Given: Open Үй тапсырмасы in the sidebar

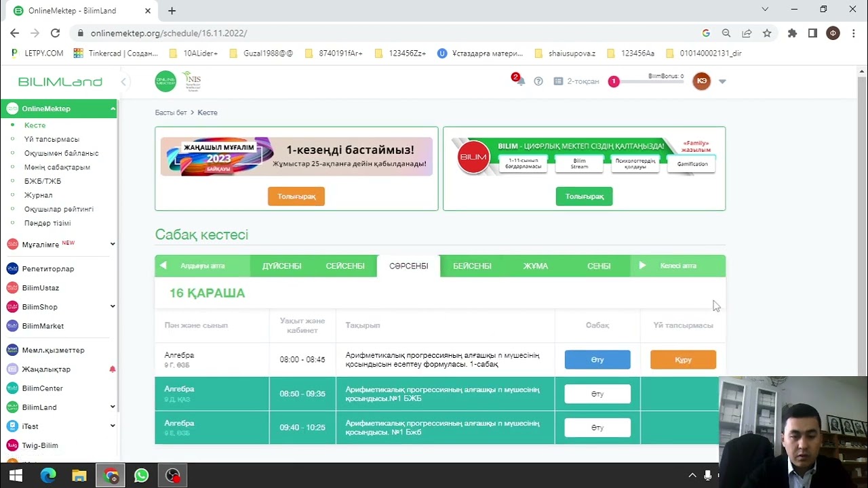Looking at the screenshot, I should point(52,139).
